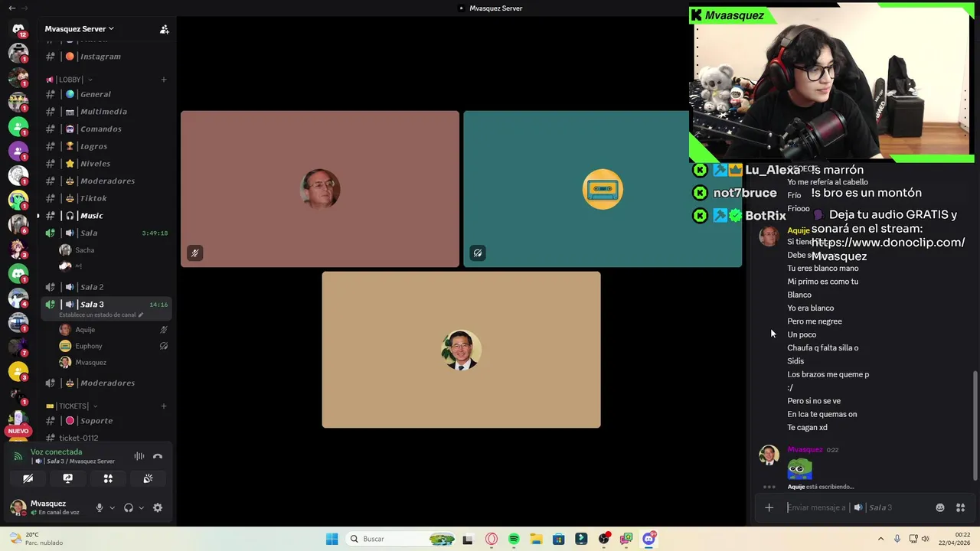The image size is (980, 551).
Task: Open the apps button in chat bar
Action: click(960, 507)
